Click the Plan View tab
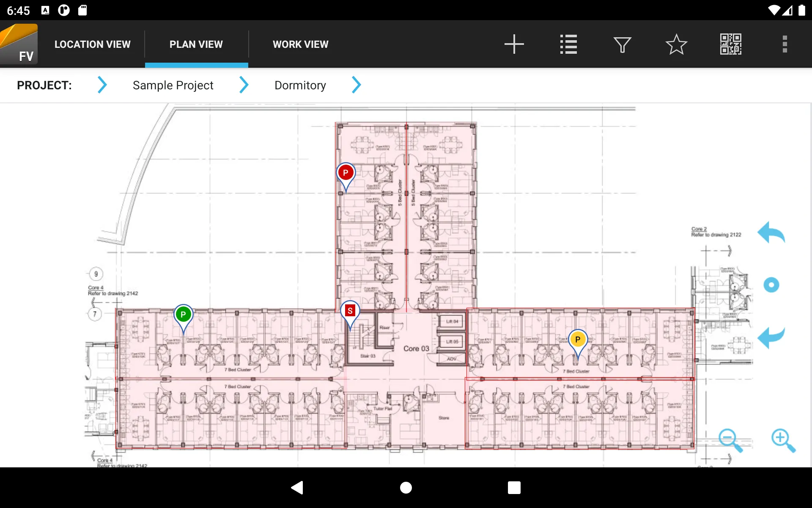This screenshot has width=812, height=508. (196, 44)
